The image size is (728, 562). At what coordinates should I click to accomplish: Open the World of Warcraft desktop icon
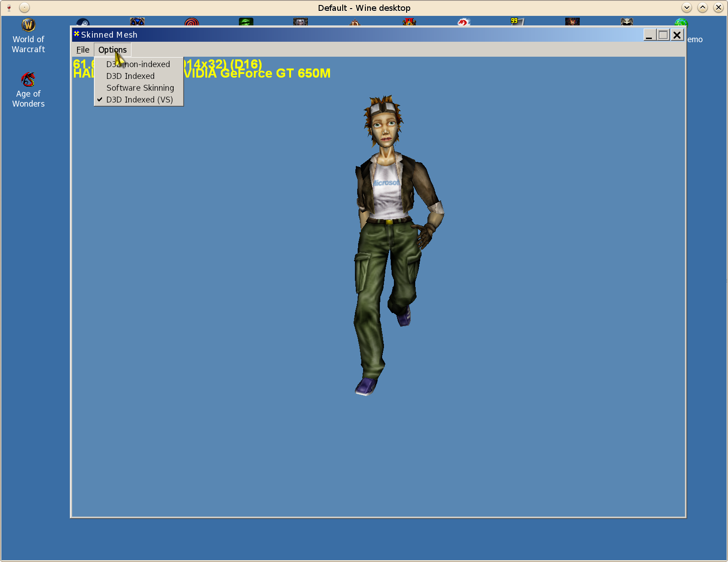coord(28,25)
